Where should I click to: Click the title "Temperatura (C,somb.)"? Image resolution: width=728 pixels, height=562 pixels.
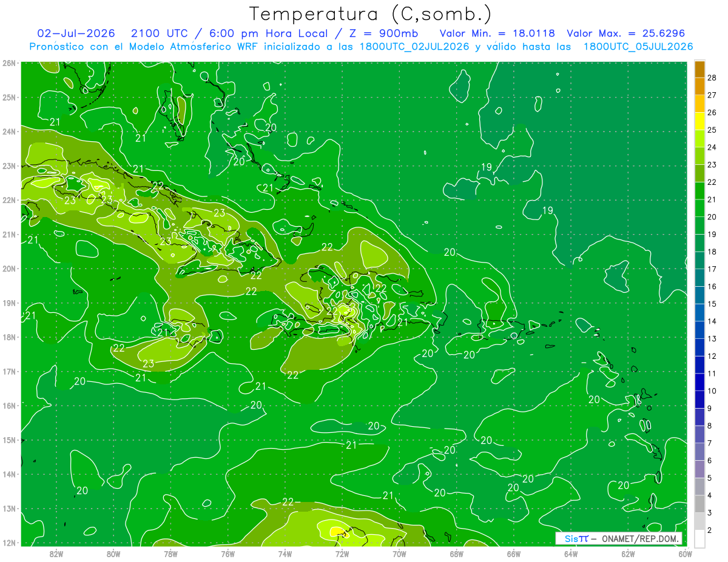tap(370, 14)
